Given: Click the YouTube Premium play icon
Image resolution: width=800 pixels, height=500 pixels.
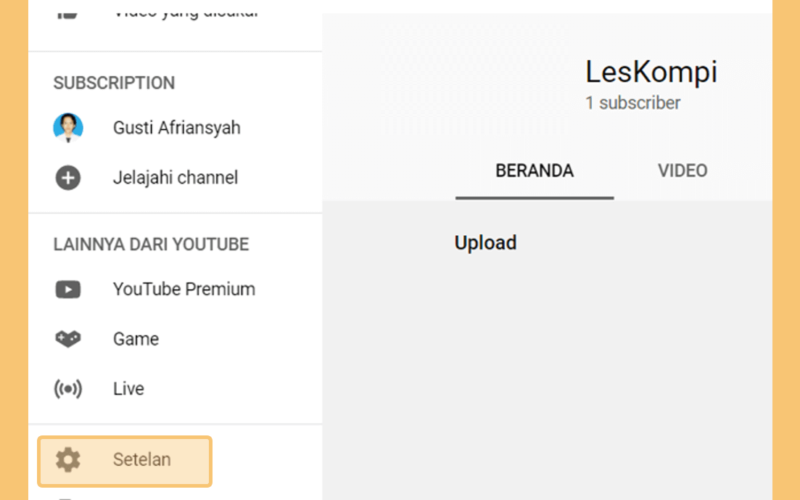Looking at the screenshot, I should (68, 289).
